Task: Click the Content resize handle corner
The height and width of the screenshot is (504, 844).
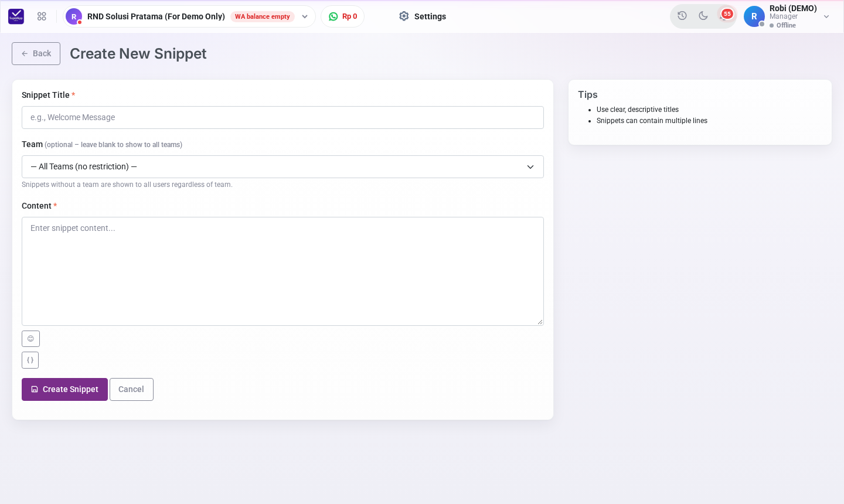Action: tap(540, 322)
